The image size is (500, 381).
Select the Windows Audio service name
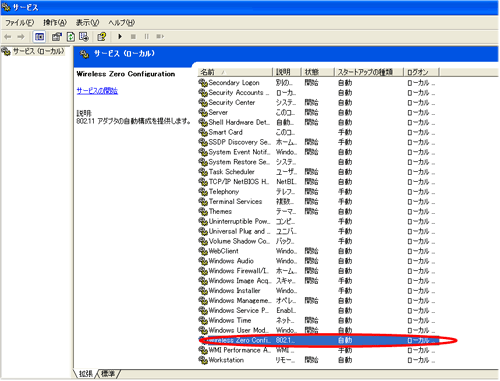231,261
